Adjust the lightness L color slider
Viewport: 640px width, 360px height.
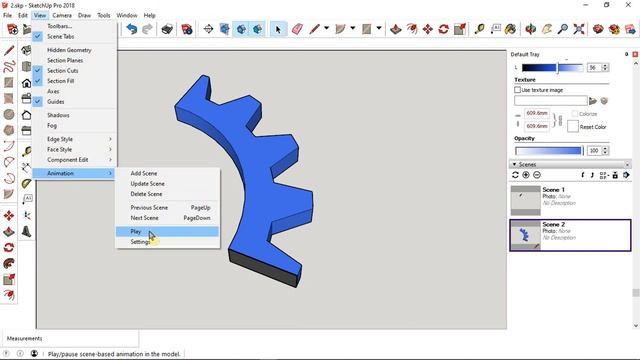553,68
